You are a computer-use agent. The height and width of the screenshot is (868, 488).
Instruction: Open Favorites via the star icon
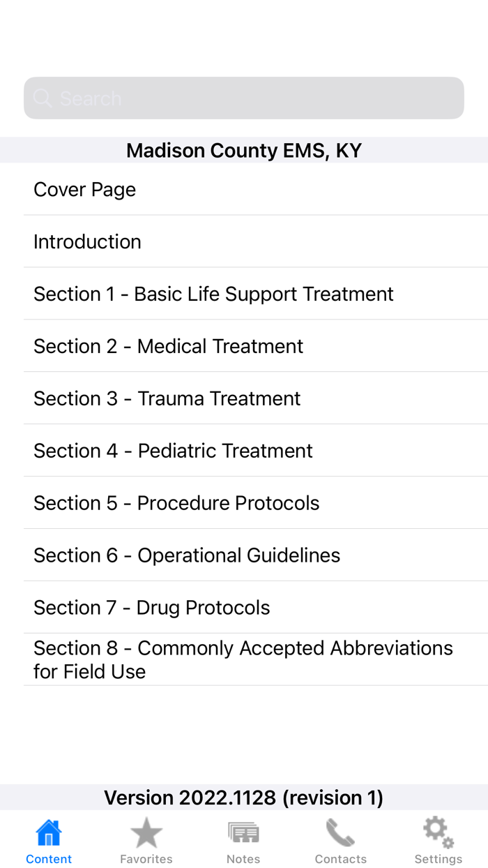tap(146, 831)
